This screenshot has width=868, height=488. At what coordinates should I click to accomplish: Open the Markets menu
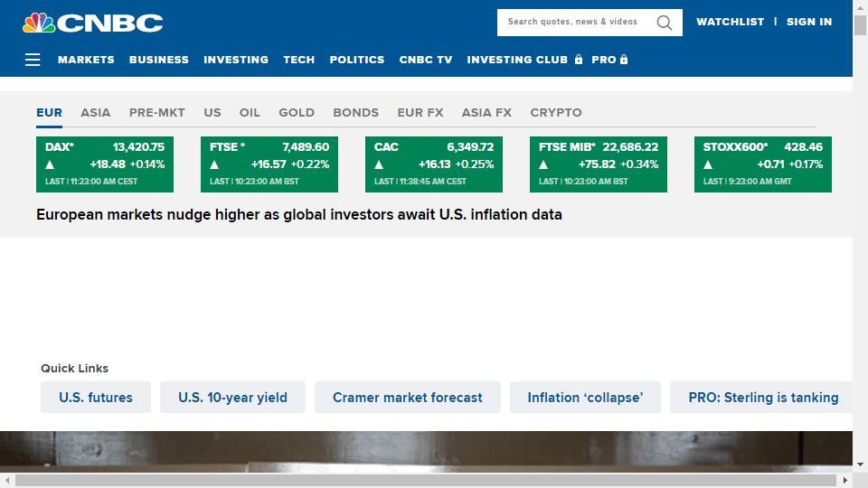pos(86,60)
